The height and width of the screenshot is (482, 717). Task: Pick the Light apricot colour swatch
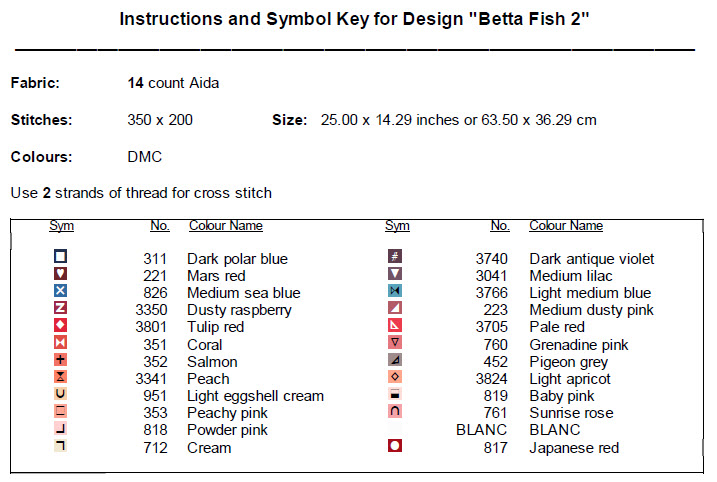pos(395,377)
